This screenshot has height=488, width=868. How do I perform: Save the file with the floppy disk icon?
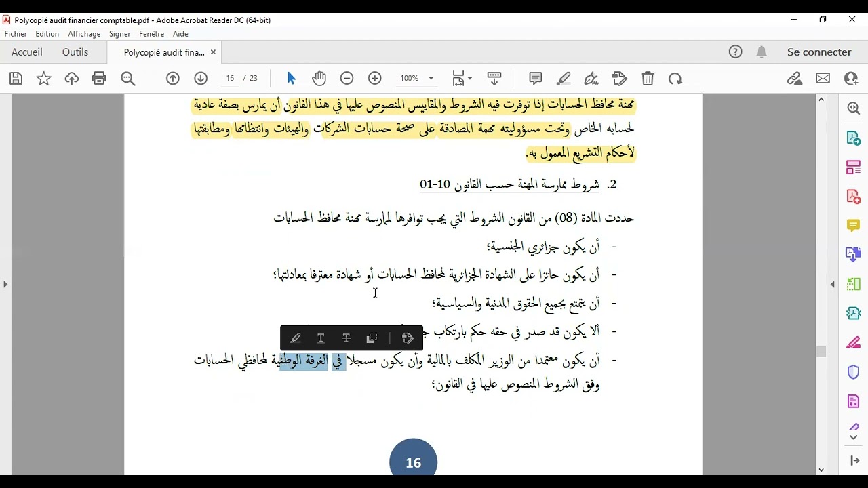coord(16,79)
